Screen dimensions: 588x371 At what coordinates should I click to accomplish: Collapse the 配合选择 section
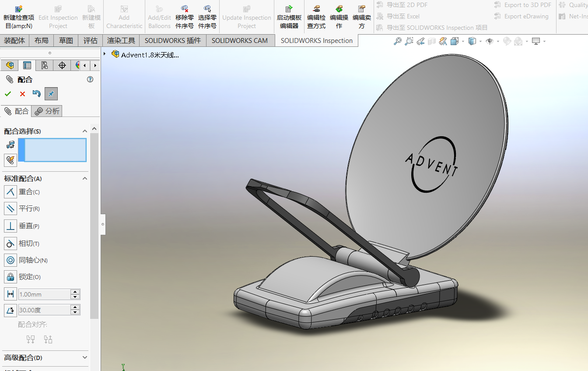click(84, 131)
